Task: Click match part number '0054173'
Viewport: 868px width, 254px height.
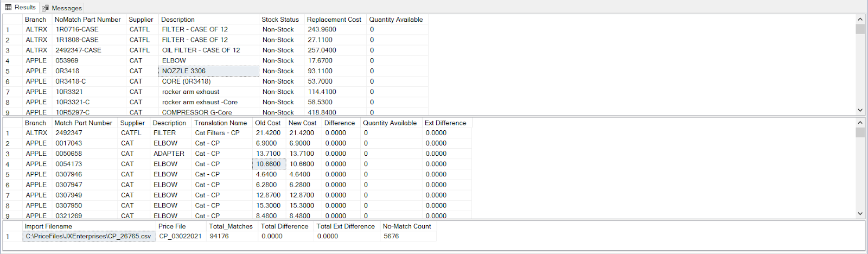Action: pyautogui.click(x=85, y=164)
